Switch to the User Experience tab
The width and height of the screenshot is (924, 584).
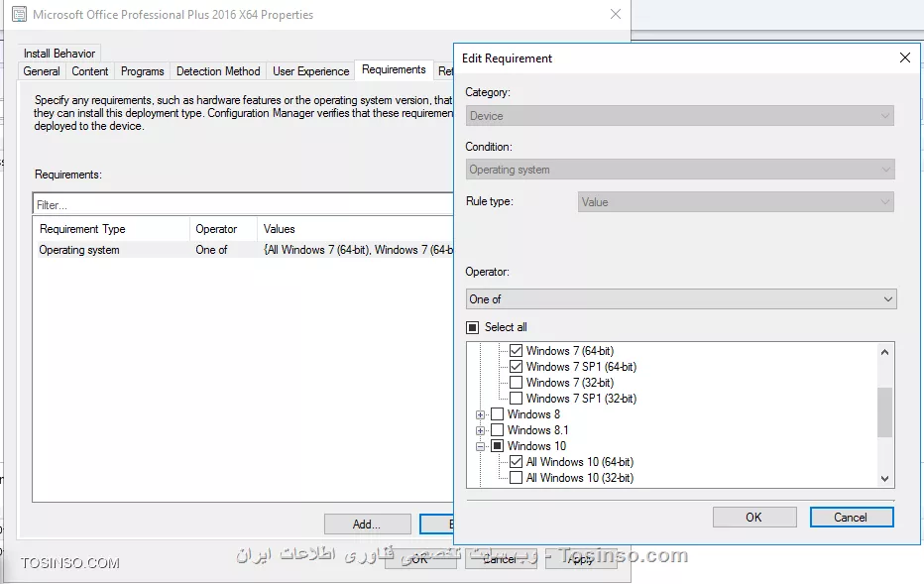click(x=310, y=71)
